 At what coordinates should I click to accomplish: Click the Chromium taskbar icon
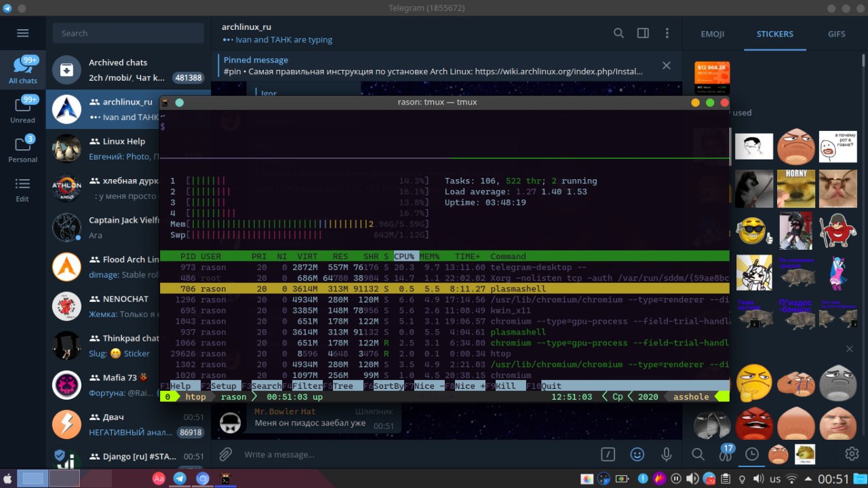tap(202, 478)
